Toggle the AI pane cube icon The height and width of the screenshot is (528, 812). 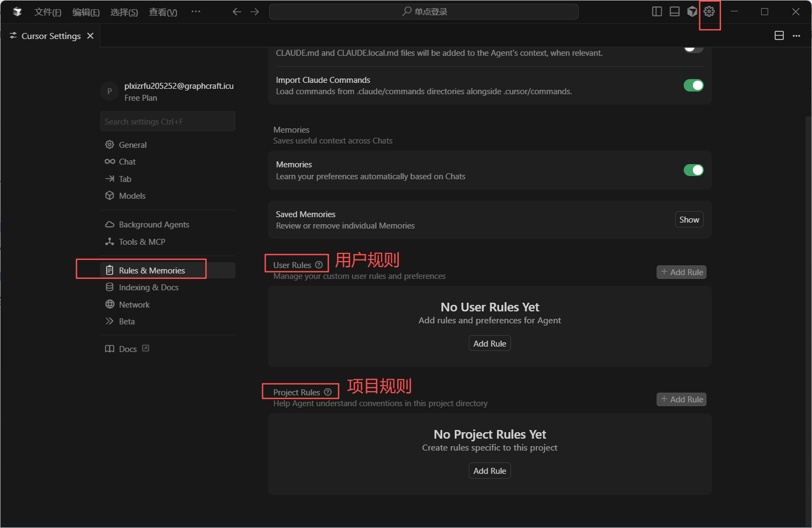point(692,11)
